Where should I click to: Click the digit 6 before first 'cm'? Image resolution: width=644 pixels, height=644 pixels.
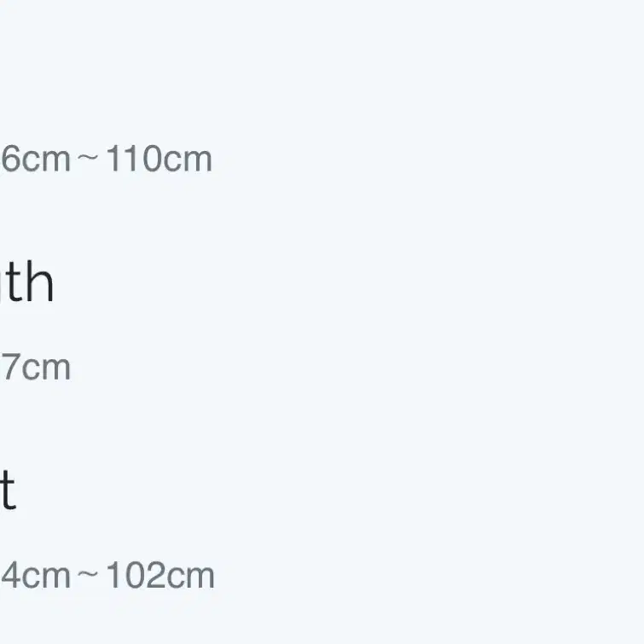pyautogui.click(x=10, y=159)
